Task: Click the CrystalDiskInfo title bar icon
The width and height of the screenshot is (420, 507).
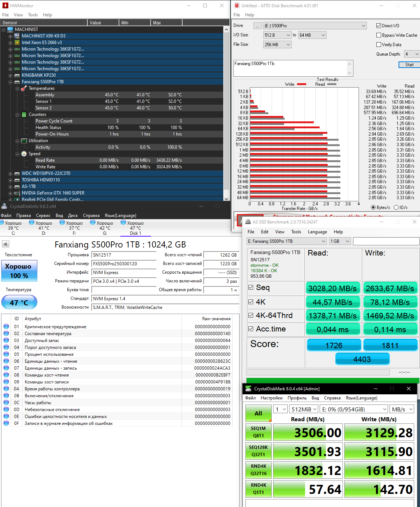Action: click(x=4, y=206)
